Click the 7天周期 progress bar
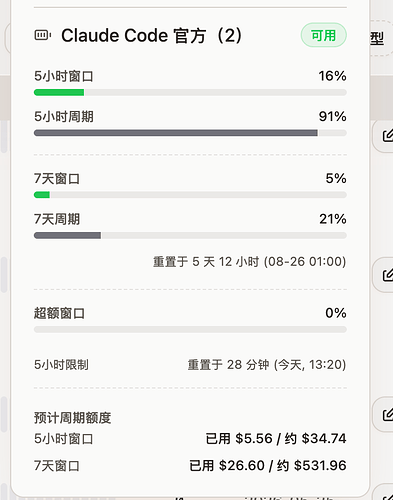This screenshot has height=500, width=393. coord(190,235)
